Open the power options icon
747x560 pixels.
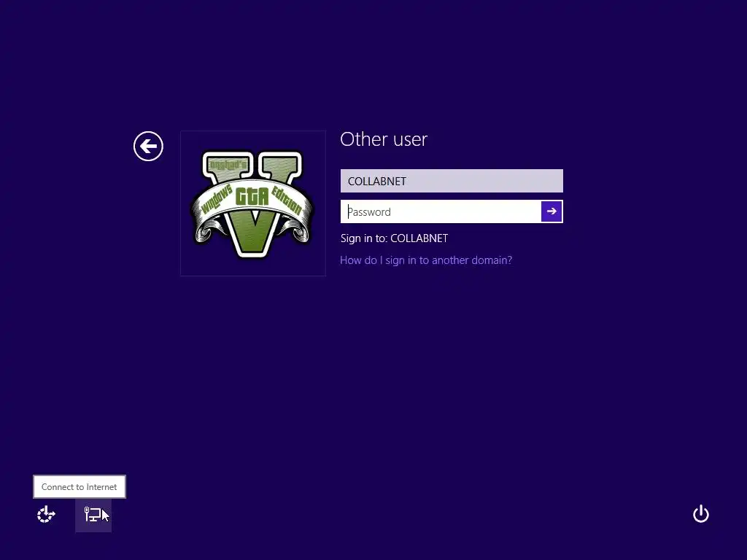point(701,514)
